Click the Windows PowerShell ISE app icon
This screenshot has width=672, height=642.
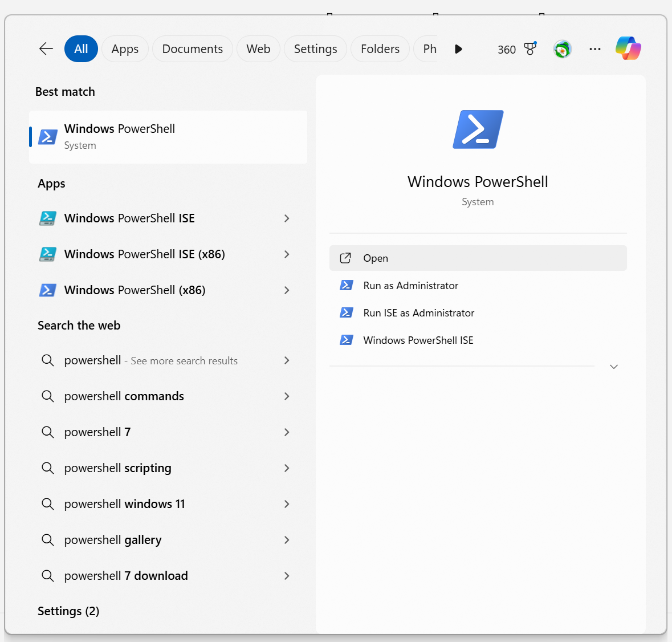[47, 218]
